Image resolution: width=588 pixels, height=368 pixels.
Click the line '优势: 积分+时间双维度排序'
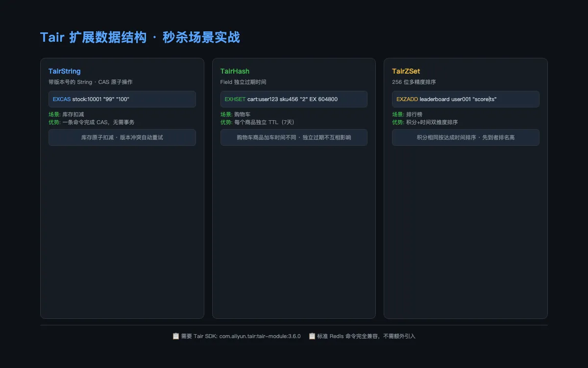(425, 122)
